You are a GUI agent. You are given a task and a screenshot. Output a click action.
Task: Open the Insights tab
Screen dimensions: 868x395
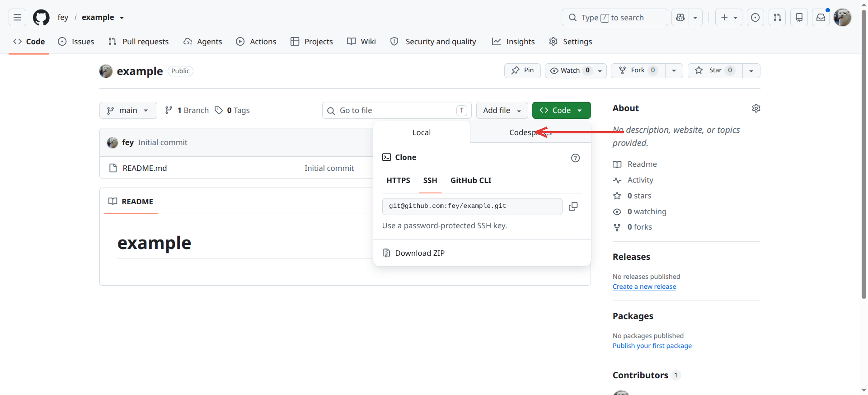click(513, 42)
